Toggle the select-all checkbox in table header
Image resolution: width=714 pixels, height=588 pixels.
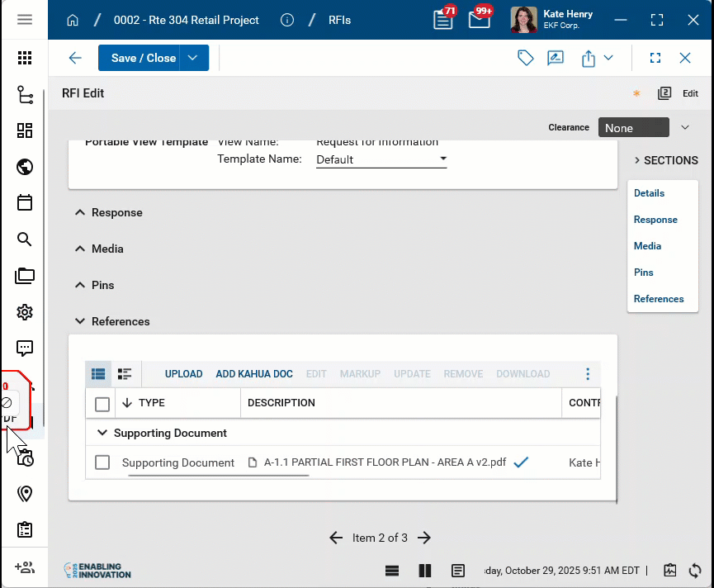tap(102, 404)
